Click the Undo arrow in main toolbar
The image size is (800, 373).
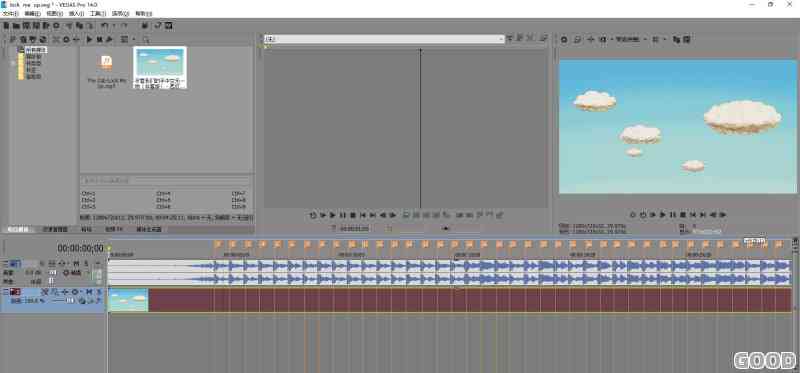click(104, 26)
